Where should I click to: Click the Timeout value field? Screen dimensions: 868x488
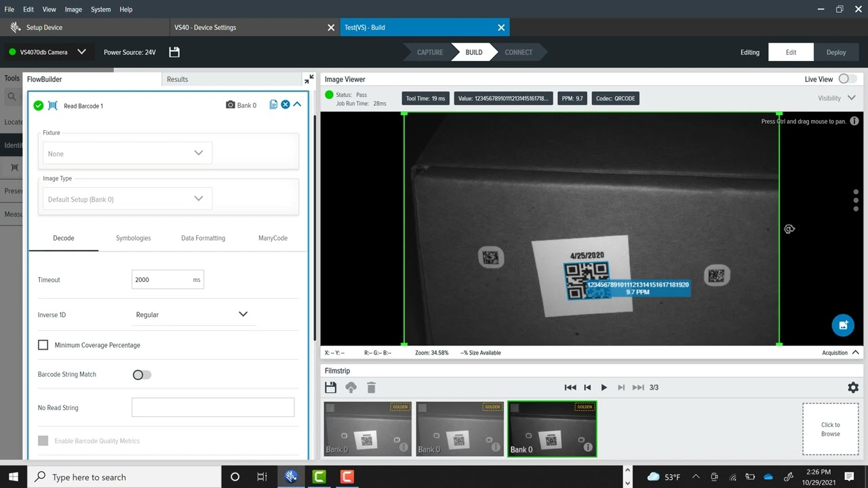coord(167,279)
